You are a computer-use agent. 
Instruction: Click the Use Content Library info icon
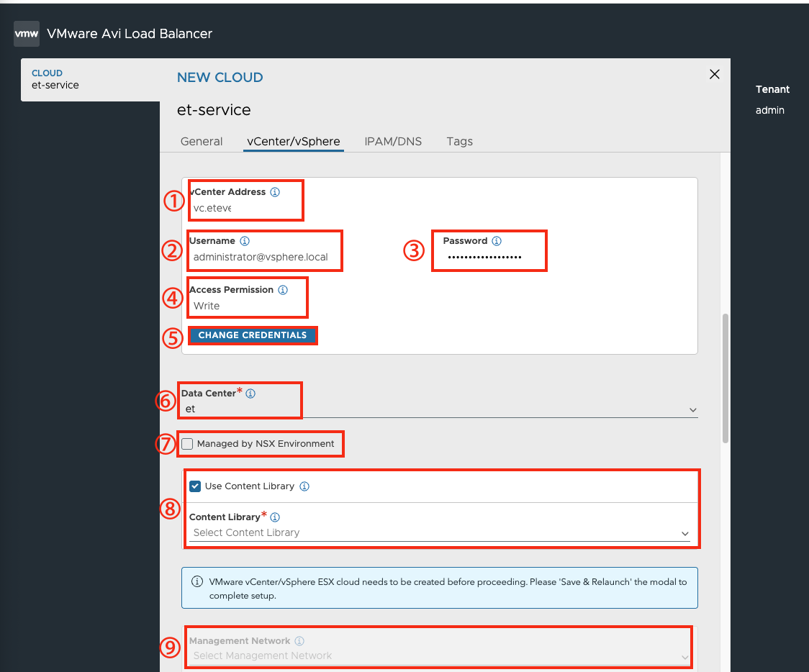(304, 486)
